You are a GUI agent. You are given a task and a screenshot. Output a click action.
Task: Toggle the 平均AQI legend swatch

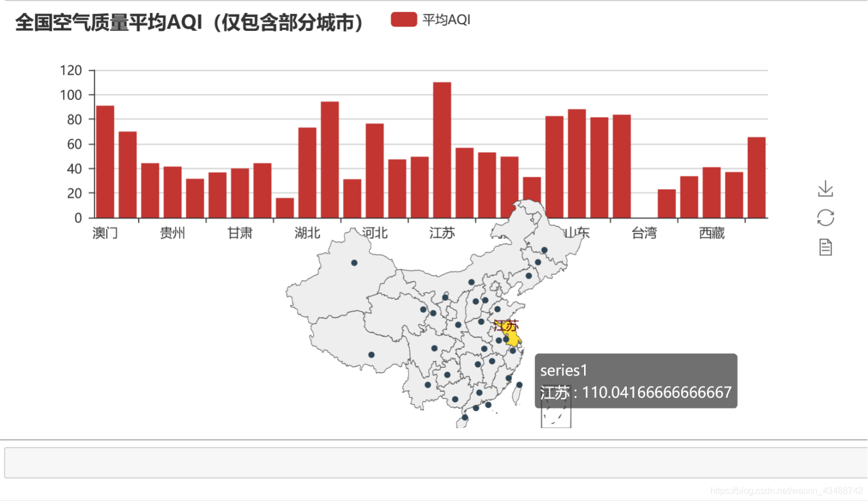point(404,20)
